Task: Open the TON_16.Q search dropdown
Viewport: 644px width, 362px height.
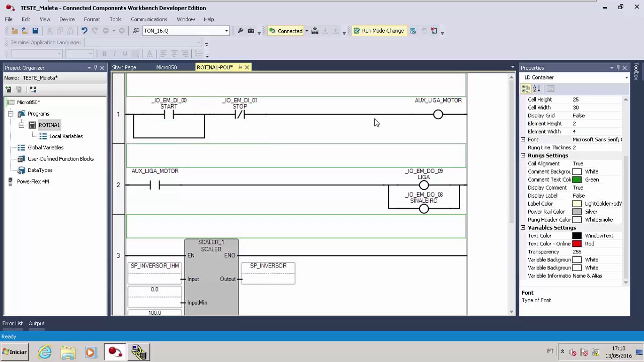Action: 226,31
